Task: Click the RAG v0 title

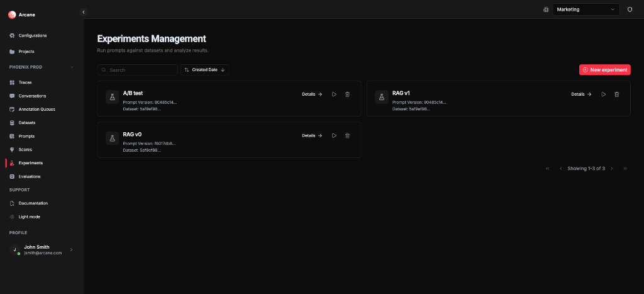Action: click(132, 134)
